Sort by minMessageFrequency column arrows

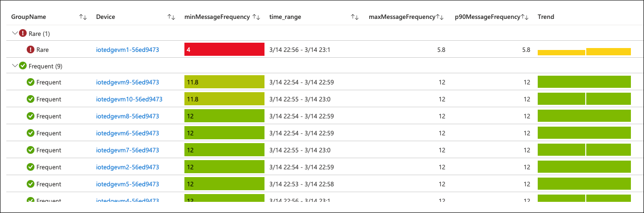[x=257, y=17]
